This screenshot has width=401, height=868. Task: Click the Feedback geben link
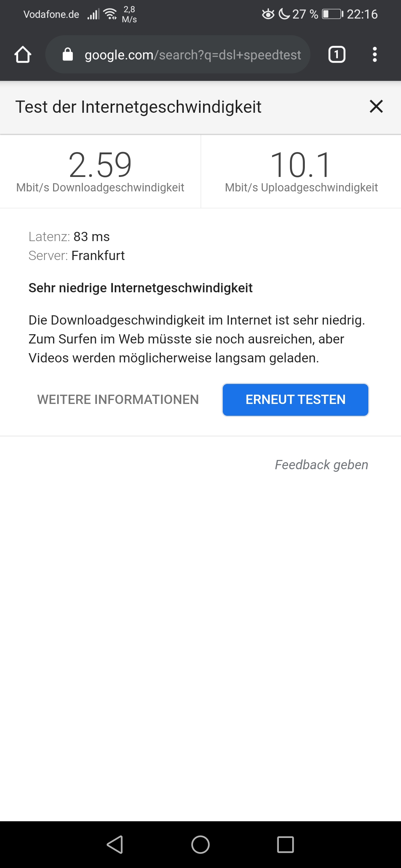(x=322, y=465)
